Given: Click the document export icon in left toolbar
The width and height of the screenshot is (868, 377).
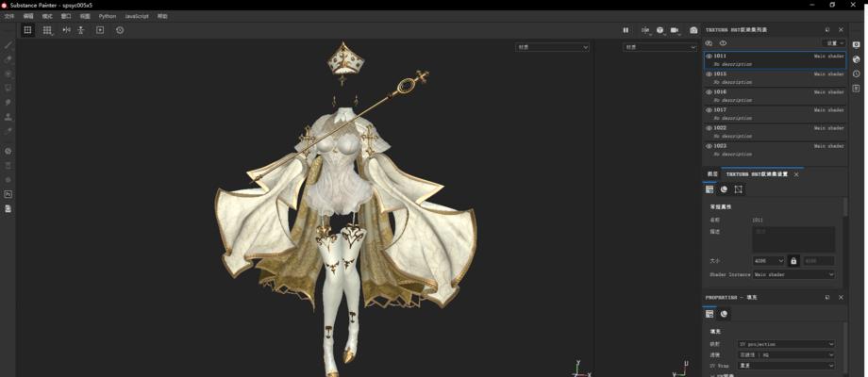Looking at the screenshot, I should click(x=8, y=208).
